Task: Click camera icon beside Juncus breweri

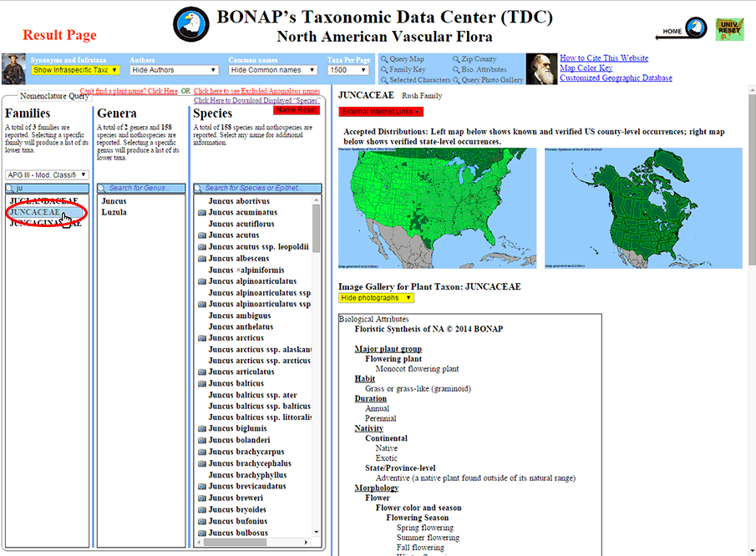Action: [x=202, y=498]
